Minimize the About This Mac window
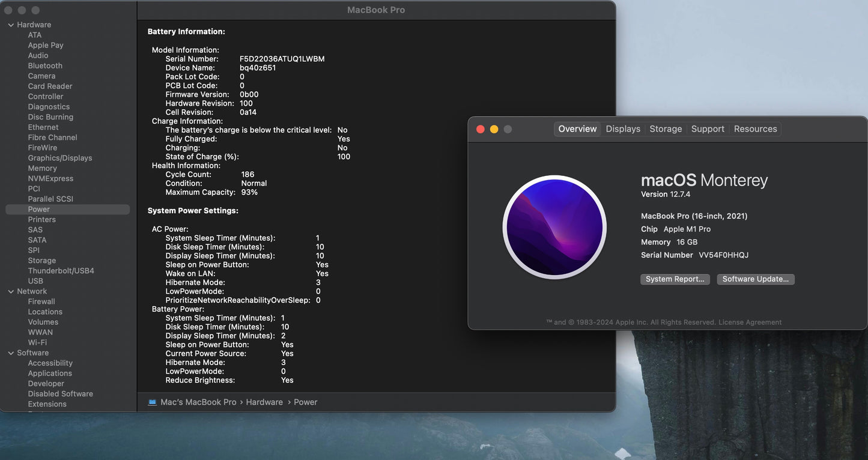The height and width of the screenshot is (460, 868). 494,129
